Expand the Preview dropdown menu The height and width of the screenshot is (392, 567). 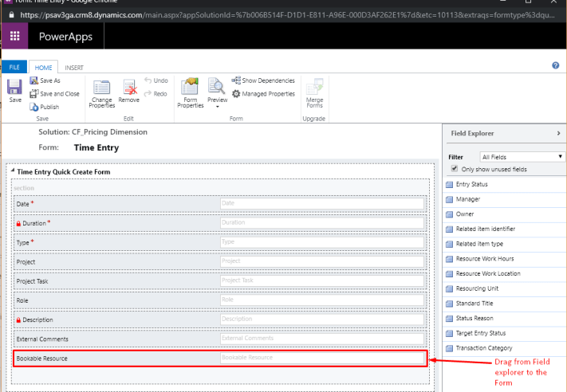pyautogui.click(x=217, y=106)
